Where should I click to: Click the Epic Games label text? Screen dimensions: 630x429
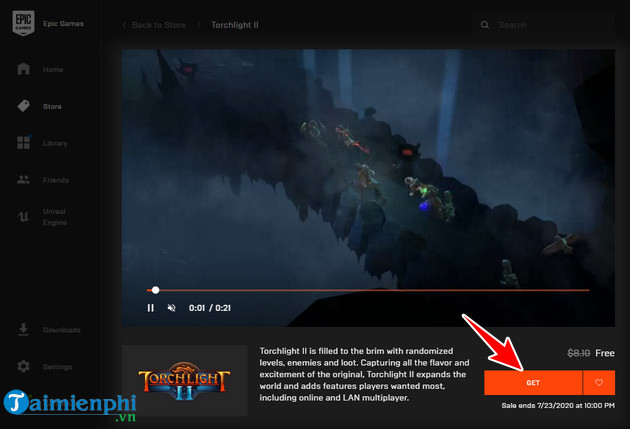tap(63, 24)
